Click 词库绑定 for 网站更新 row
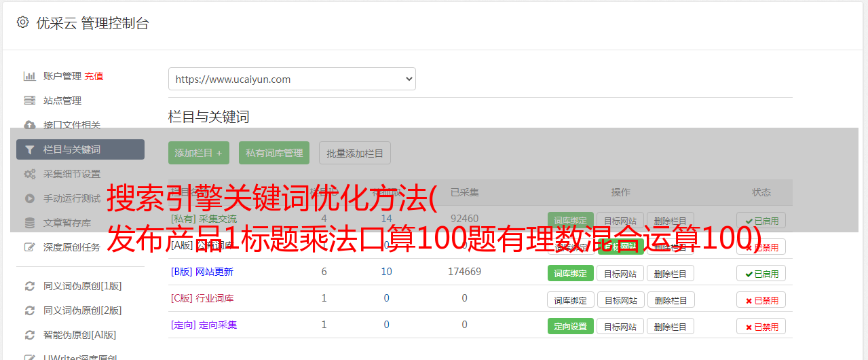868x360 pixels. [570, 273]
